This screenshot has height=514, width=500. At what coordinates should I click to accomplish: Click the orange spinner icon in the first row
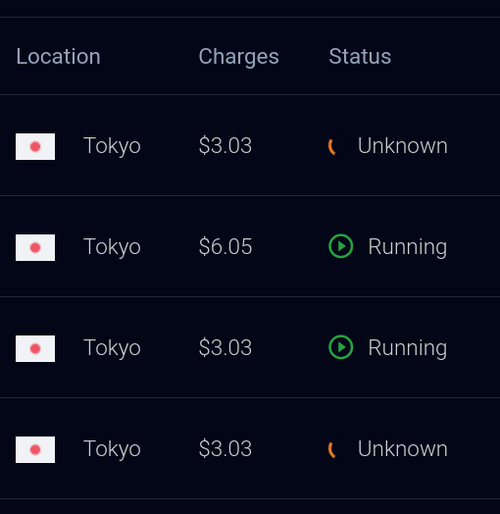(337, 146)
